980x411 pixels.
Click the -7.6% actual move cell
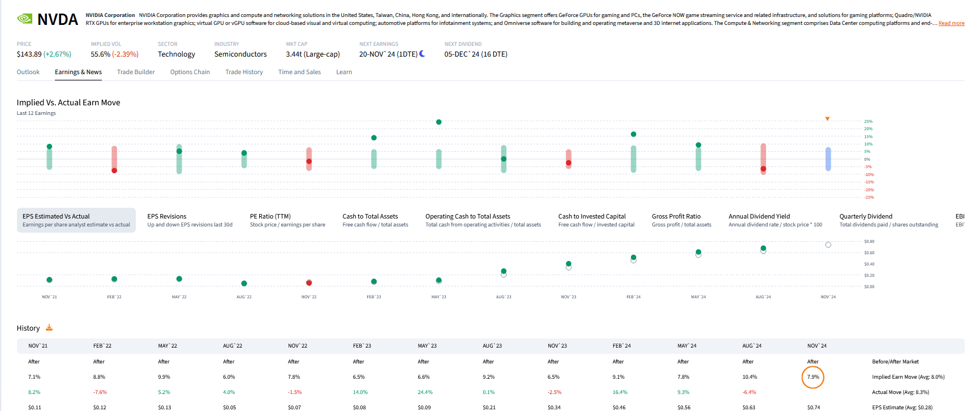pos(100,392)
